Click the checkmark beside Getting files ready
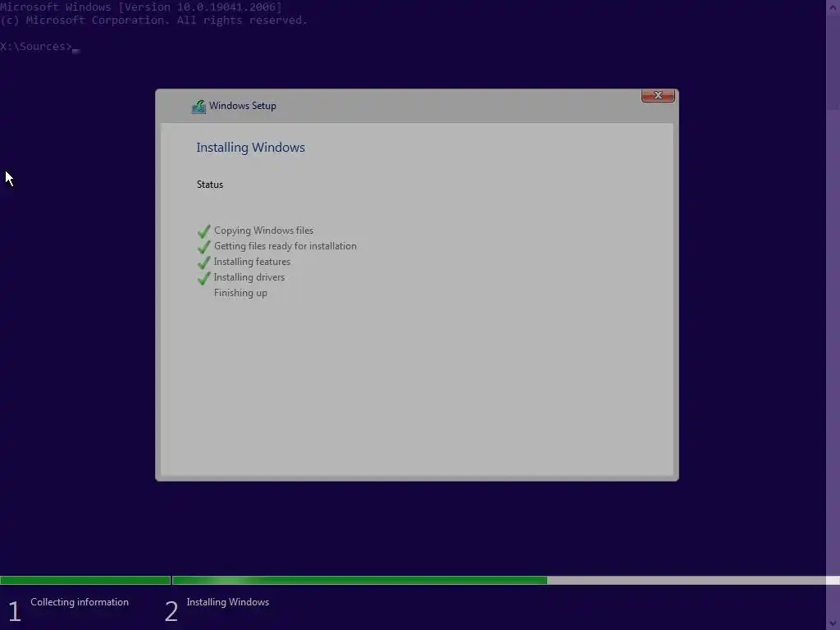This screenshot has height=630, width=840. click(203, 247)
